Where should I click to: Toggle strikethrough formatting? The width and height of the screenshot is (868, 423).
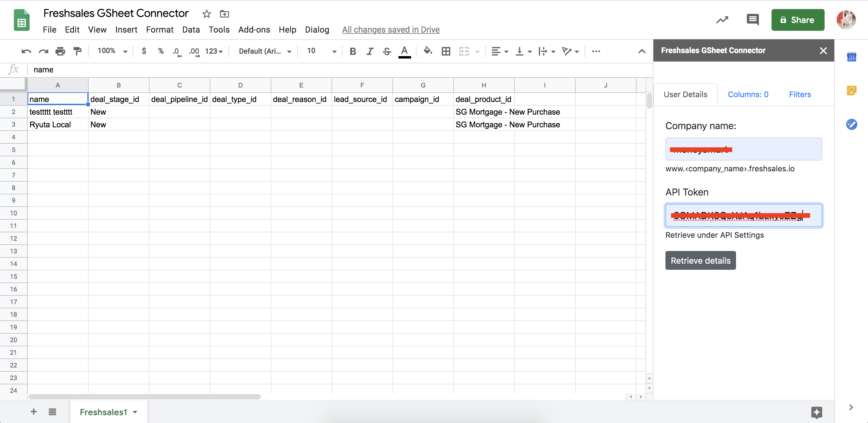tap(387, 51)
